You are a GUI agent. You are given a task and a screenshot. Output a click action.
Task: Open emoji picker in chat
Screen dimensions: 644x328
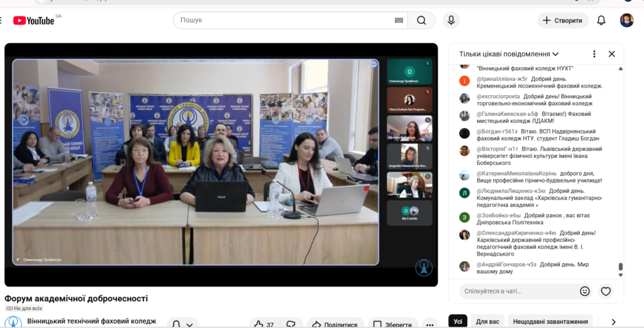[x=585, y=291]
